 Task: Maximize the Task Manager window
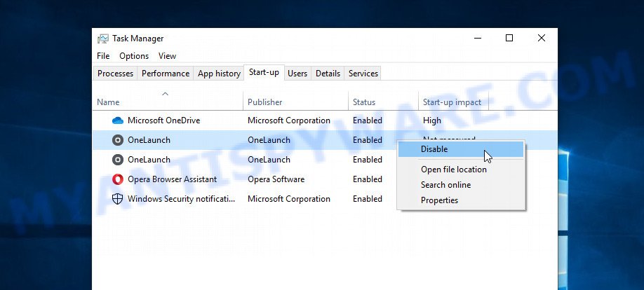click(x=509, y=38)
